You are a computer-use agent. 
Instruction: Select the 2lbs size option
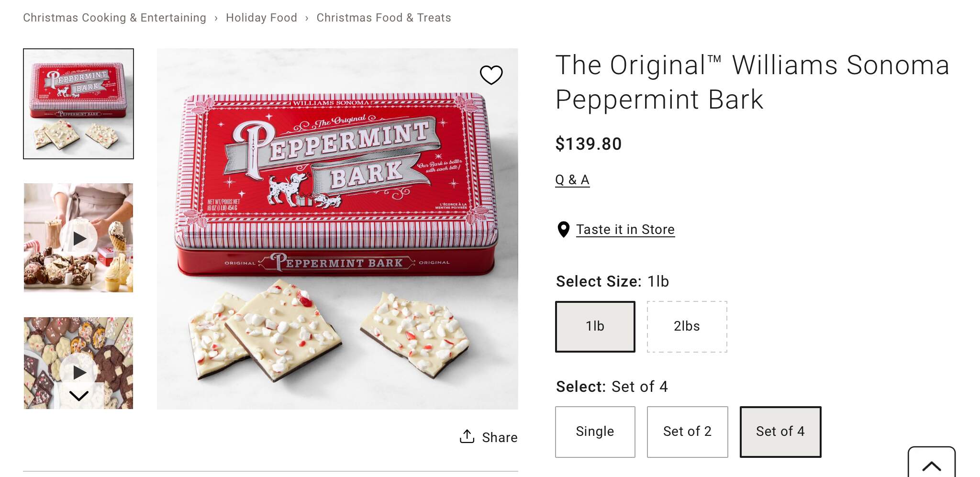pyautogui.click(x=687, y=327)
